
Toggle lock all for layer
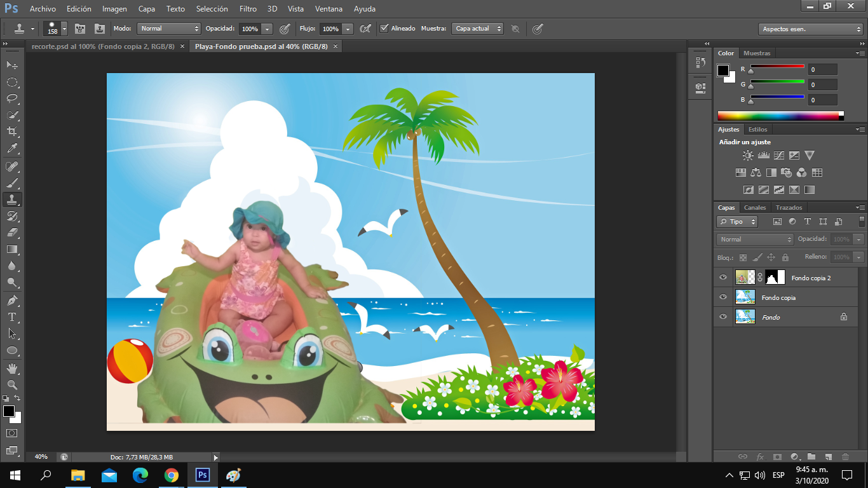[785, 257]
